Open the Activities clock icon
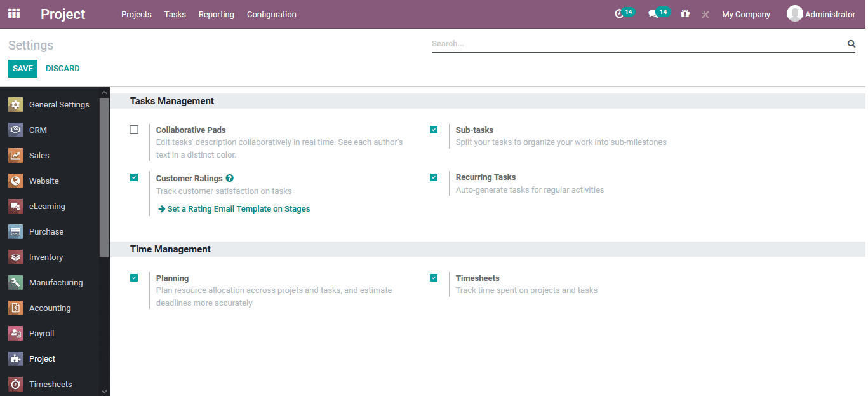 621,13
